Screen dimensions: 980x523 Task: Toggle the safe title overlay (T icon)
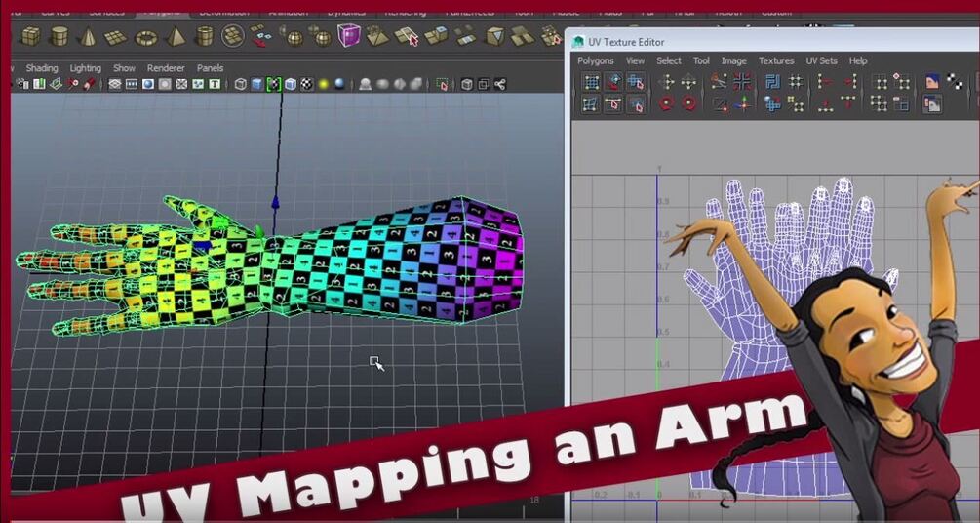215,84
